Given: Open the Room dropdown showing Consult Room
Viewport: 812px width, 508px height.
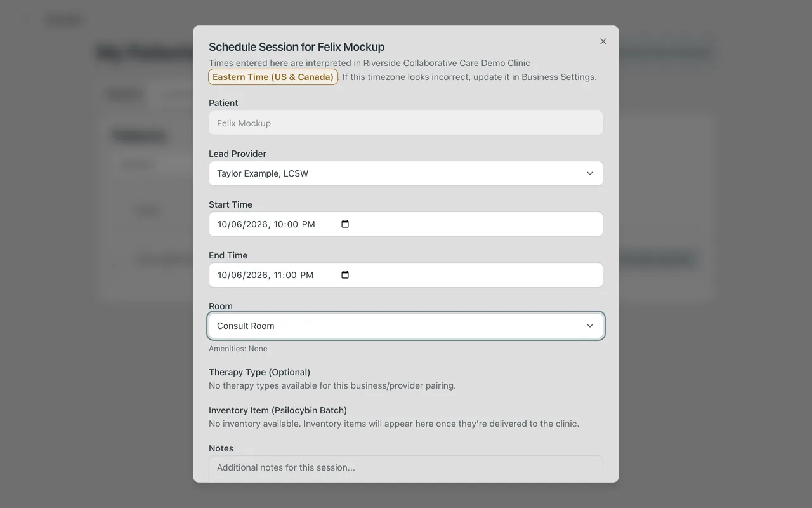Looking at the screenshot, I should tap(406, 326).
